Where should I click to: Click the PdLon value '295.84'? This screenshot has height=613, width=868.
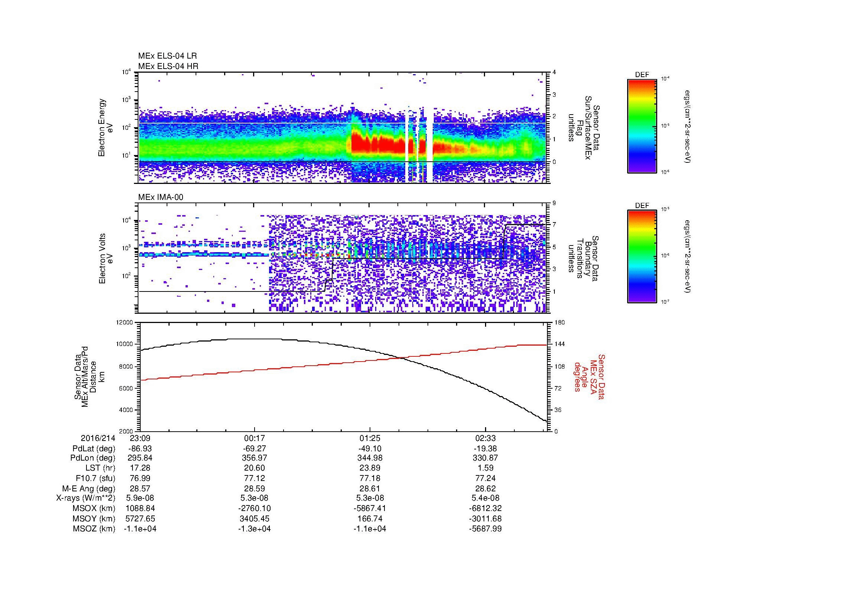tap(140, 458)
